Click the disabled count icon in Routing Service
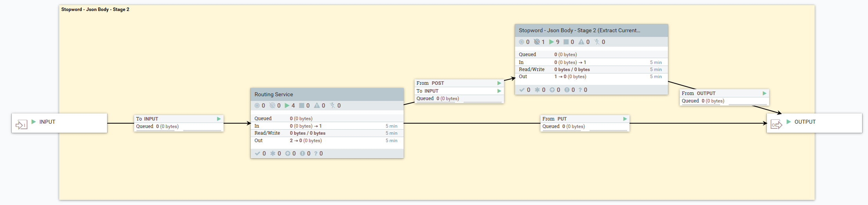The image size is (868, 205). 333,106
